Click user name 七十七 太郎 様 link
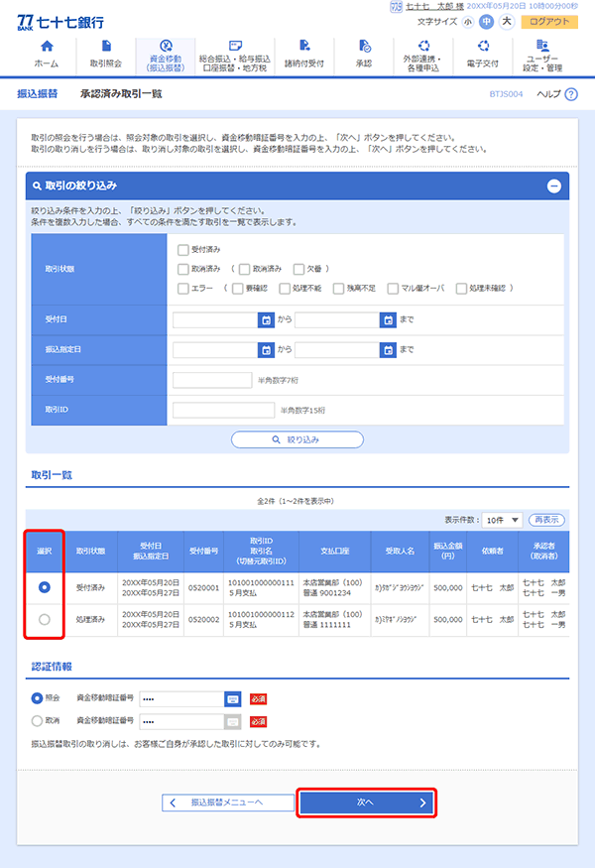This screenshot has height=868, width=595. (434, 6)
